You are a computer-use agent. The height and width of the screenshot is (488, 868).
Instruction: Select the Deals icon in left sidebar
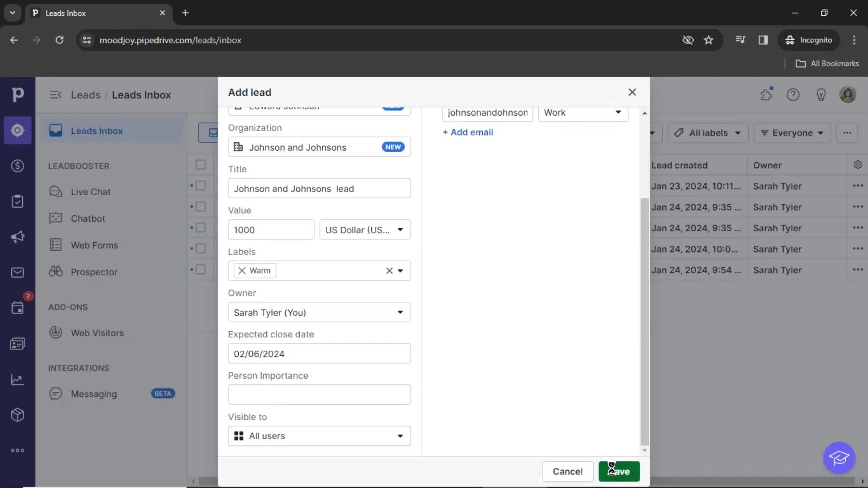pos(16,166)
